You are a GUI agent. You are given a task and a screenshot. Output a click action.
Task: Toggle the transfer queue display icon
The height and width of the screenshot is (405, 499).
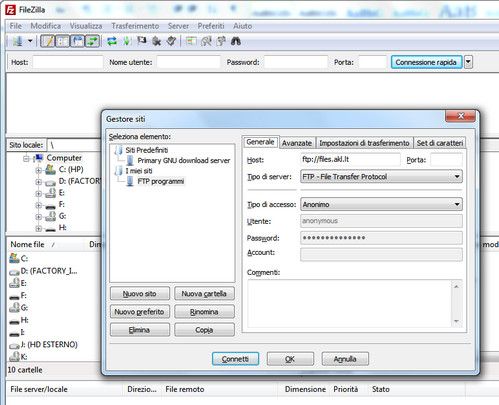(x=92, y=41)
